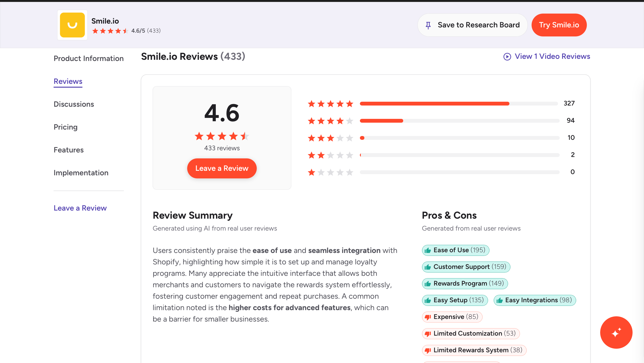644x363 pixels.
Task: Open the Pricing sidebar section
Action: 65,127
